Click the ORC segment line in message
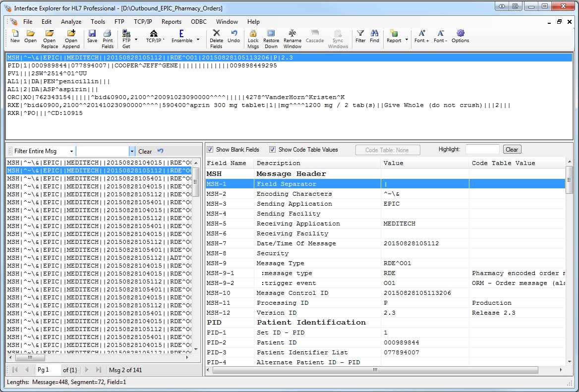The height and width of the screenshot is (392, 579). coord(176,97)
